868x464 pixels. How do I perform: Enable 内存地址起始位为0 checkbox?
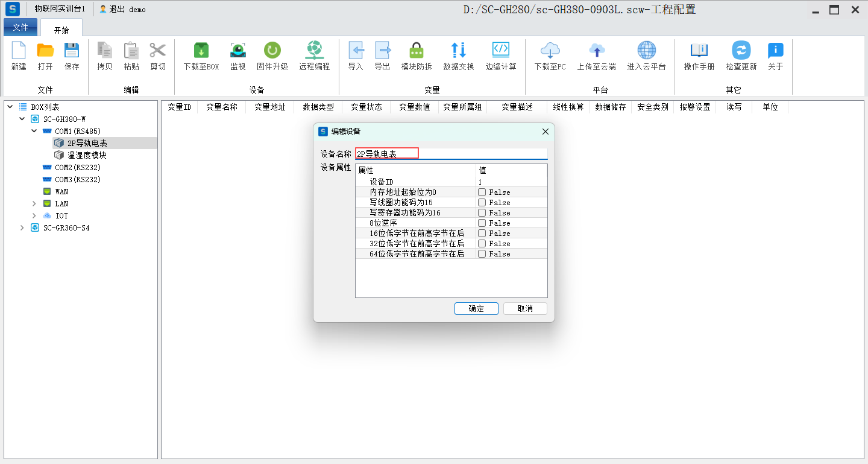[482, 192]
